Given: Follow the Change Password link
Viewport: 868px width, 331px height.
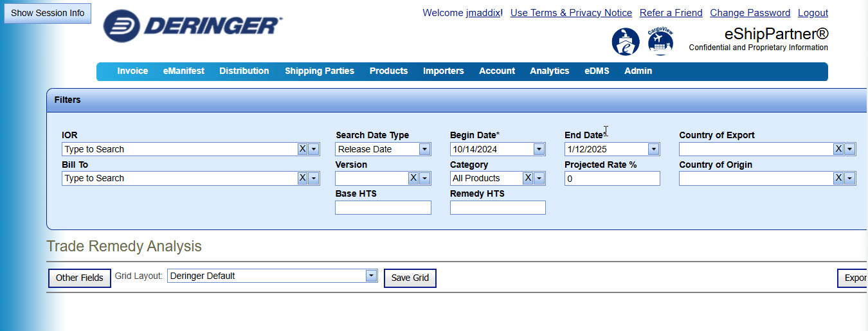Looking at the screenshot, I should (750, 13).
